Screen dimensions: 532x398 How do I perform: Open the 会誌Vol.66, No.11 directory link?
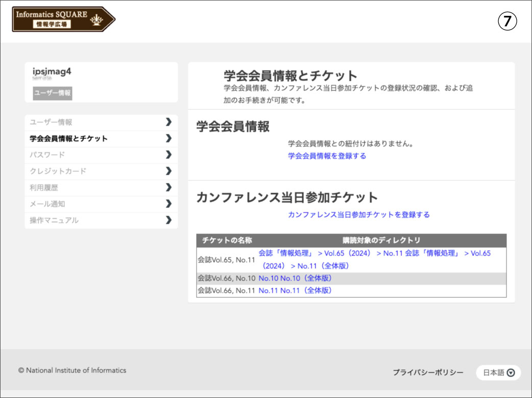(x=295, y=291)
